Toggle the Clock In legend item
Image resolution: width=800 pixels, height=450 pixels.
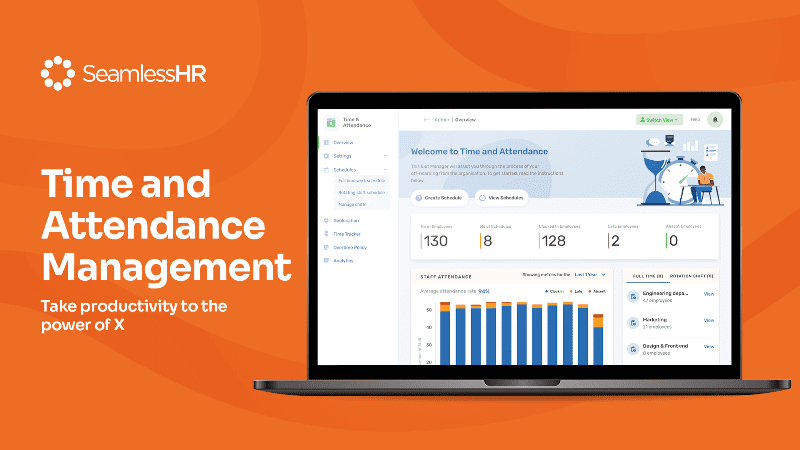[x=556, y=291]
